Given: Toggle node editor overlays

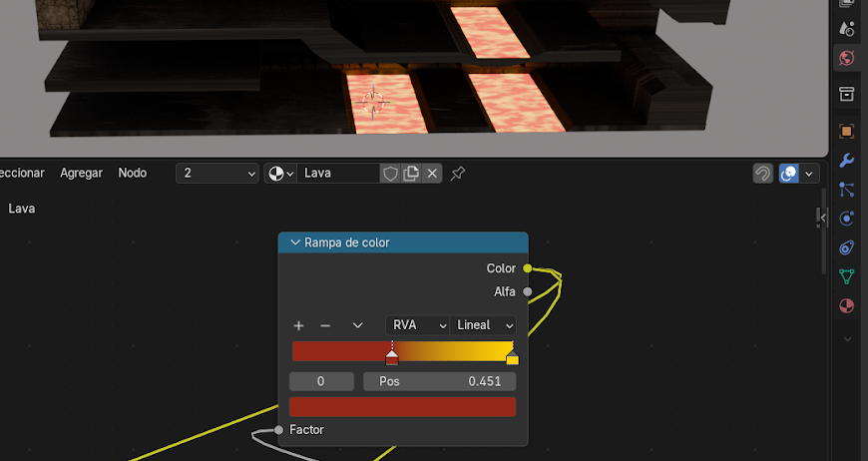Looking at the screenshot, I should [x=789, y=174].
